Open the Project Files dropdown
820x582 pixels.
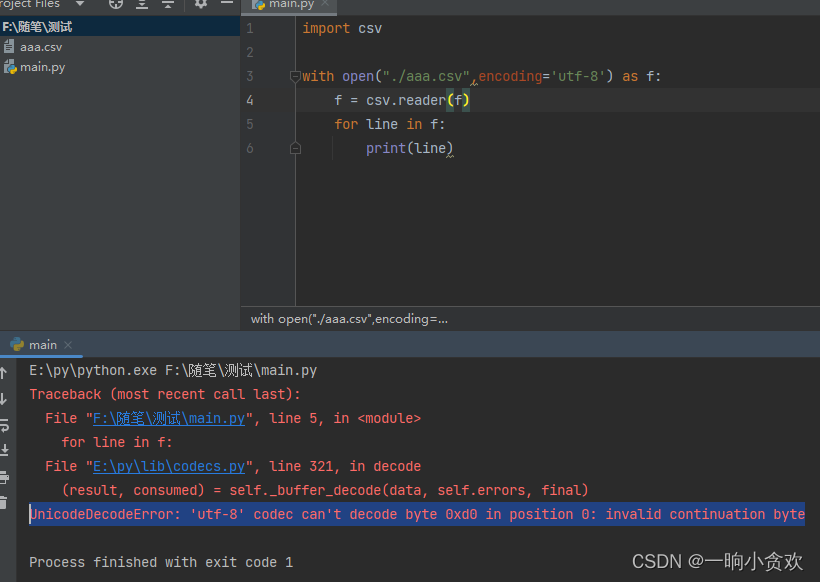[79, 5]
